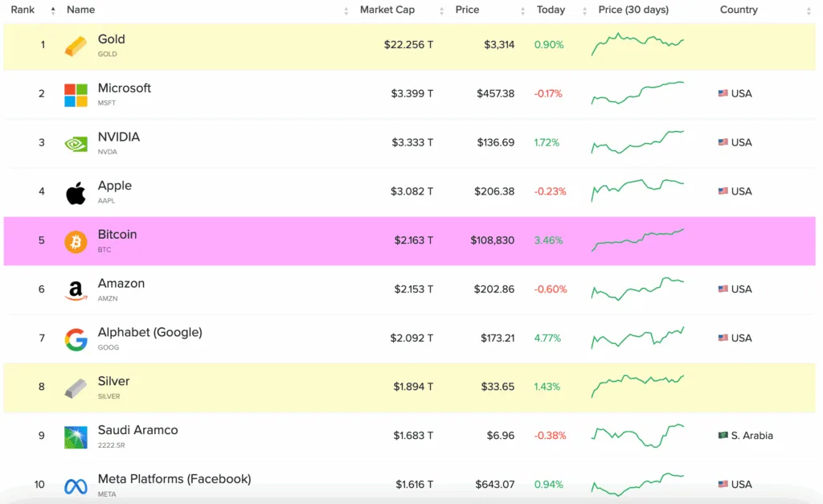Open the Gold asset link
The height and width of the screenshot is (504, 823).
point(111,39)
